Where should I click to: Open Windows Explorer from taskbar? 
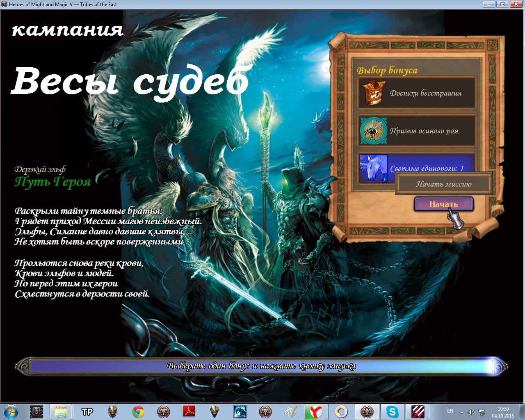click(61, 411)
